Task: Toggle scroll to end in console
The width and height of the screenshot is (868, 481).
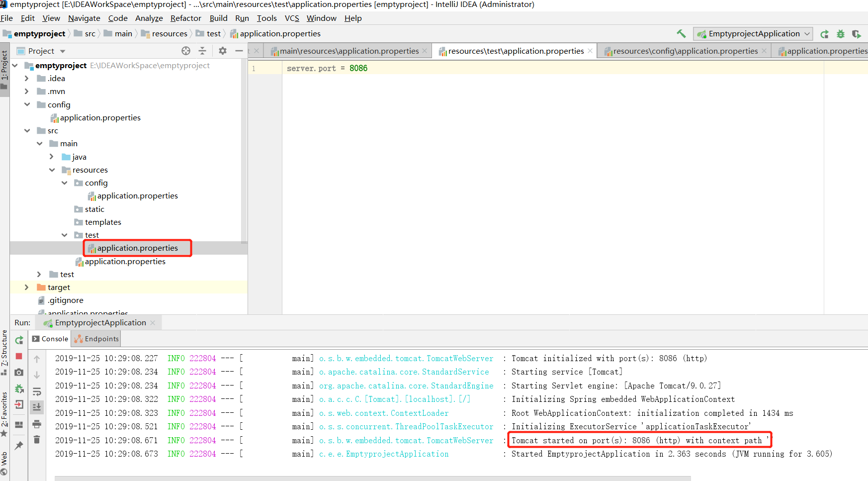Action: (x=37, y=406)
